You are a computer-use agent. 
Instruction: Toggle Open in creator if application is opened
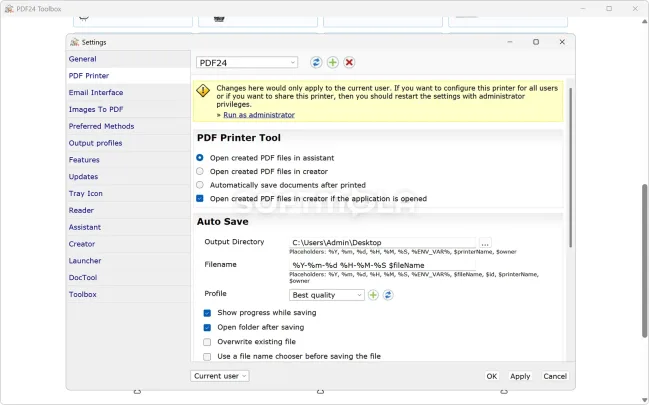tap(200, 199)
